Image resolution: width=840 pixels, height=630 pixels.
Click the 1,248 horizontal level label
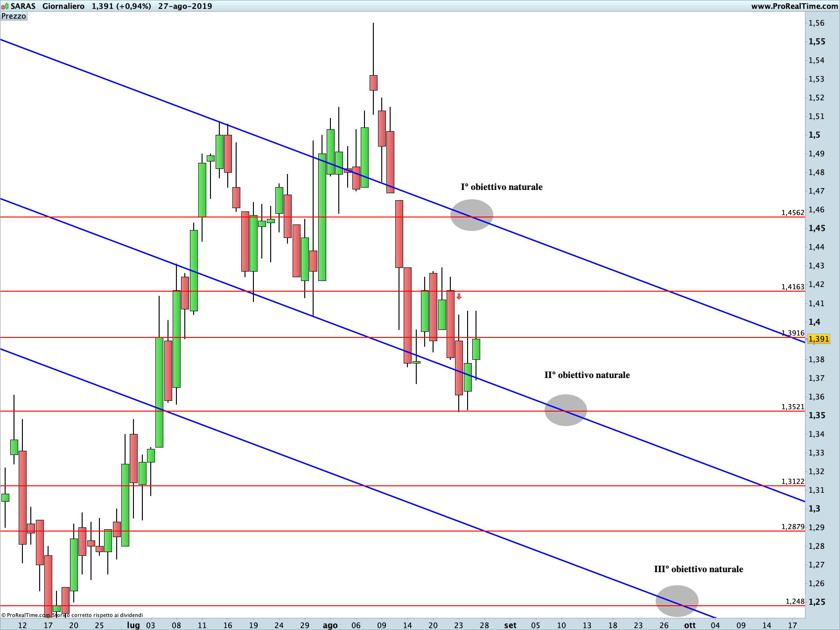[795, 601]
